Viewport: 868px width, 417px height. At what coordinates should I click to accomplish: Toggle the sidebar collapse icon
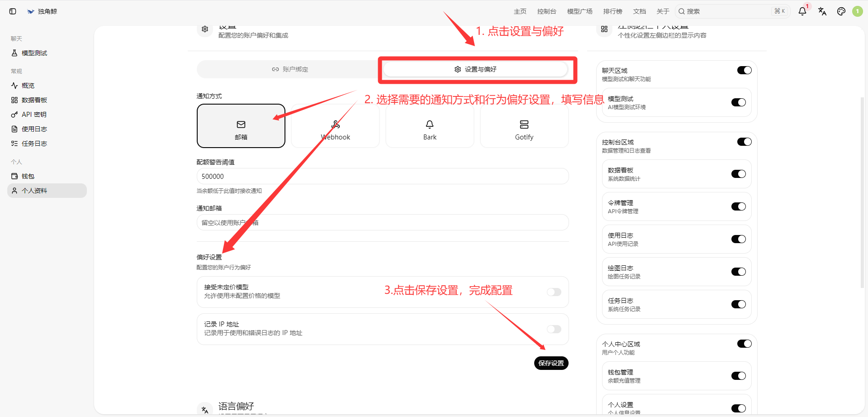[x=13, y=11]
